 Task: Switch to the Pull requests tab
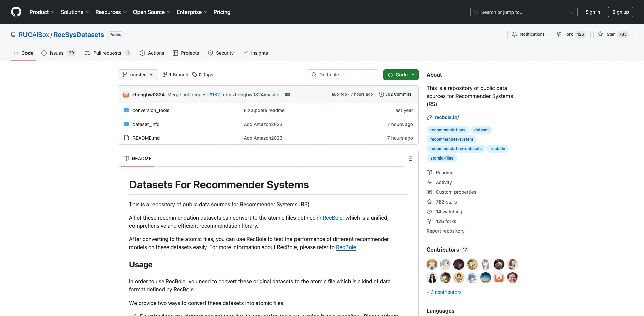coord(108,53)
